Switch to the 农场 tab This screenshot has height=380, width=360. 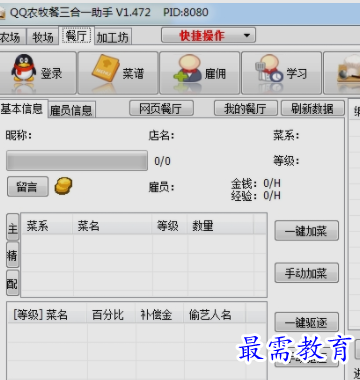coord(12,37)
